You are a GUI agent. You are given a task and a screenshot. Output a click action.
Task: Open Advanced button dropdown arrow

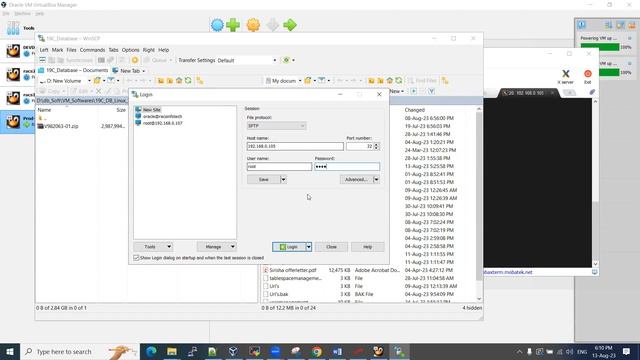pyautogui.click(x=376, y=179)
